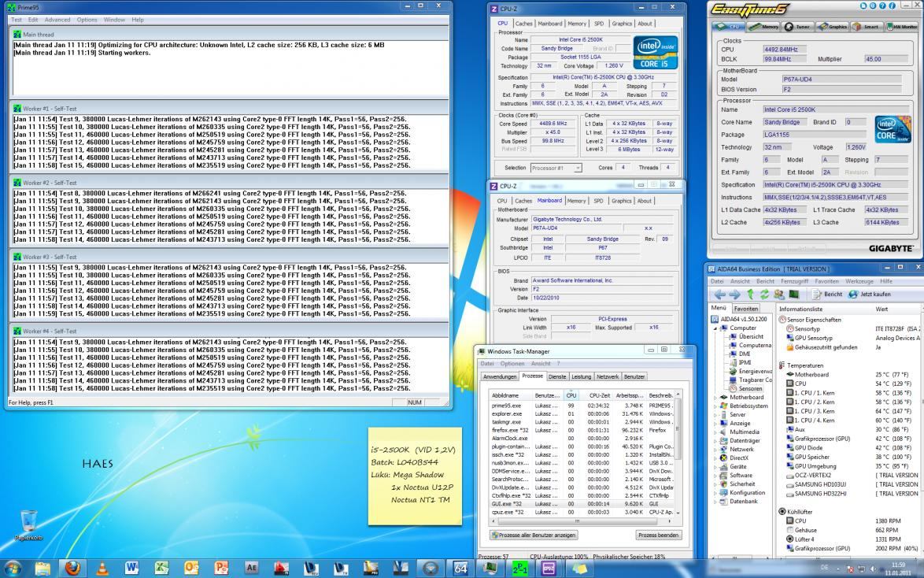Click the Abbildname column header in Task-Manager
The width and height of the screenshot is (924, 578).
pyautogui.click(x=511, y=395)
